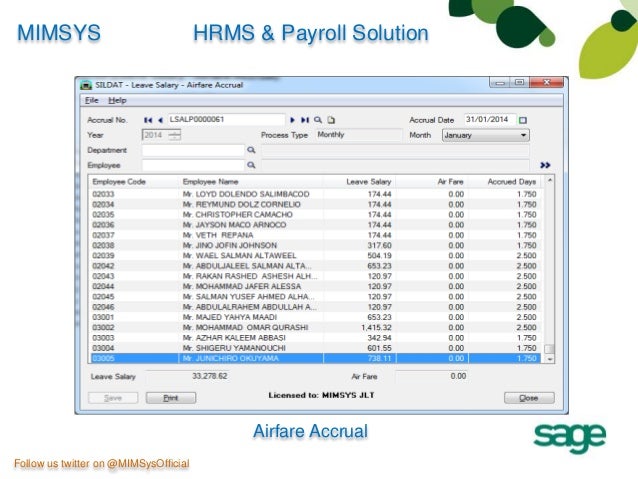Click Leave Salary column header
The height and width of the screenshot is (479, 638).
pos(359,182)
